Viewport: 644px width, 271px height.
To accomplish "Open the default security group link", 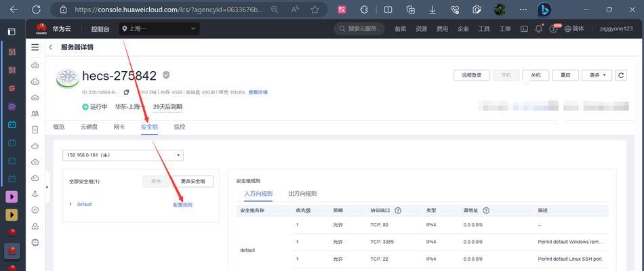I will [84, 204].
